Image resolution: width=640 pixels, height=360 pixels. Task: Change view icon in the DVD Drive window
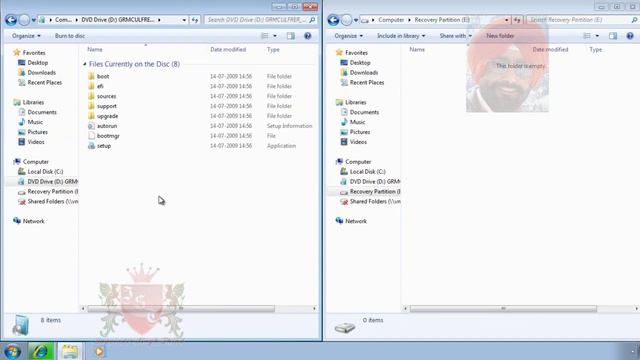pos(265,36)
